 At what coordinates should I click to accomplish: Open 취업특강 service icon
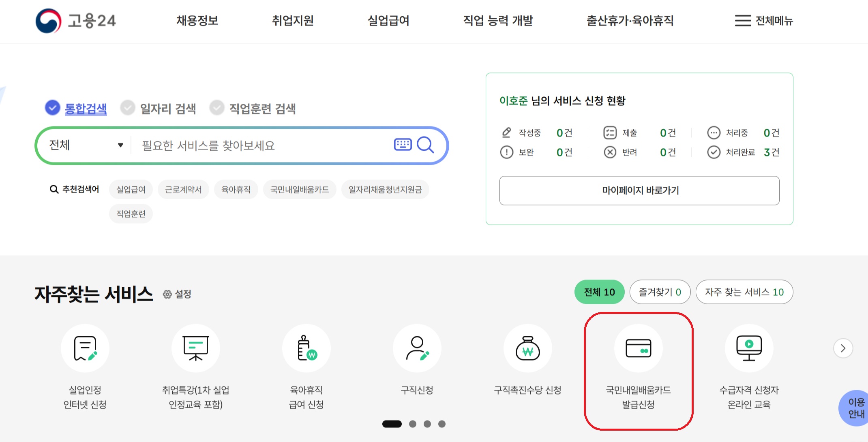pos(196,348)
